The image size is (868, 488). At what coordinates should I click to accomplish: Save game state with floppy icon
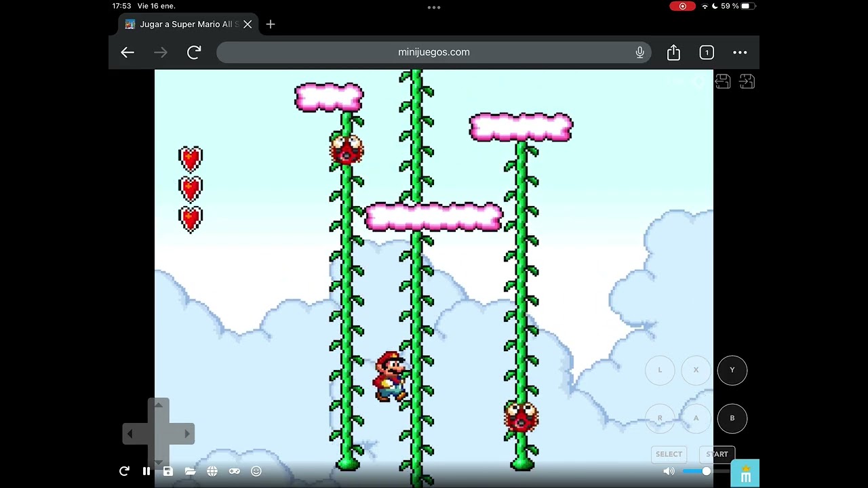click(168, 471)
